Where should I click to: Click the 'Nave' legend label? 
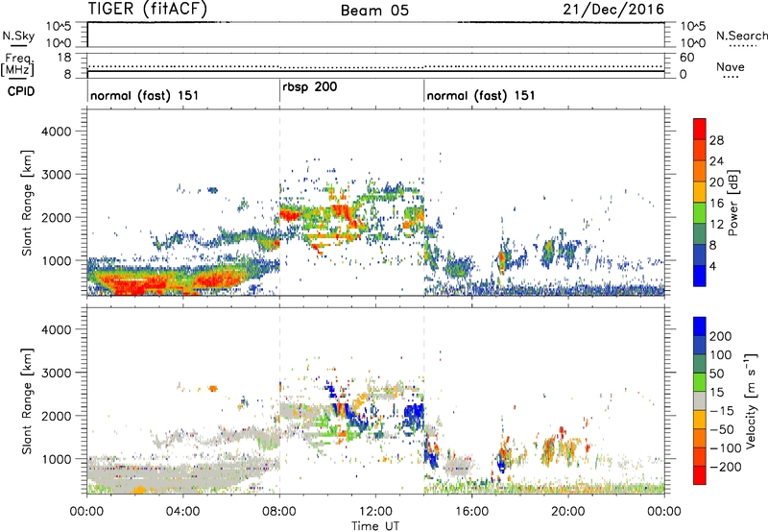731,66
